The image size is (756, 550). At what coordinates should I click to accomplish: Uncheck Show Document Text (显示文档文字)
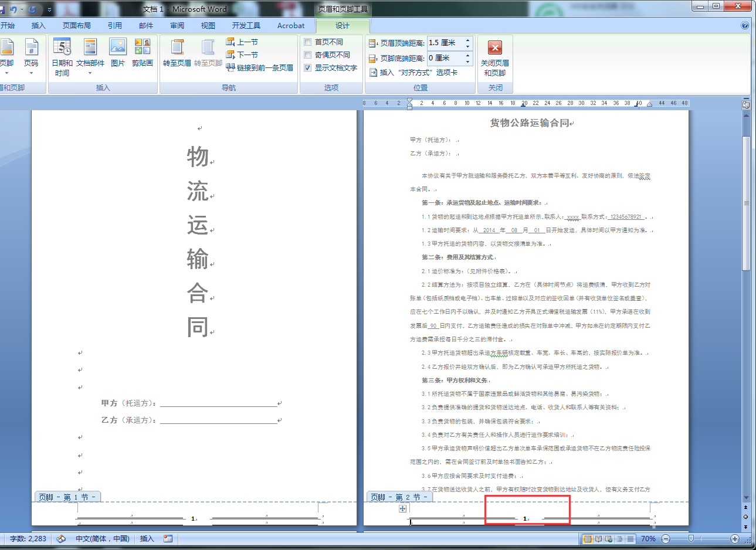tap(308, 68)
